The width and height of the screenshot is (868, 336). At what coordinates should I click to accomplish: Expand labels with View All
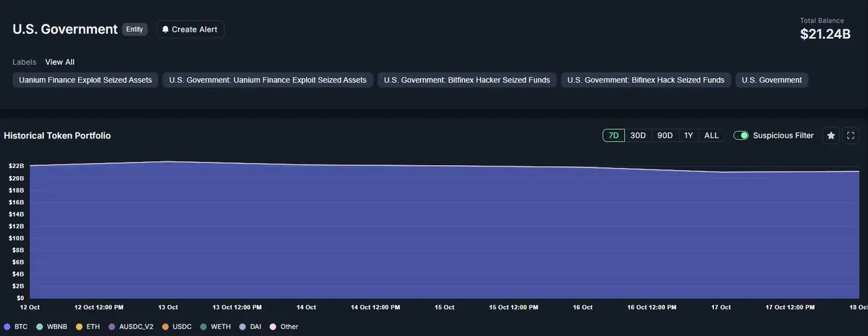click(59, 62)
